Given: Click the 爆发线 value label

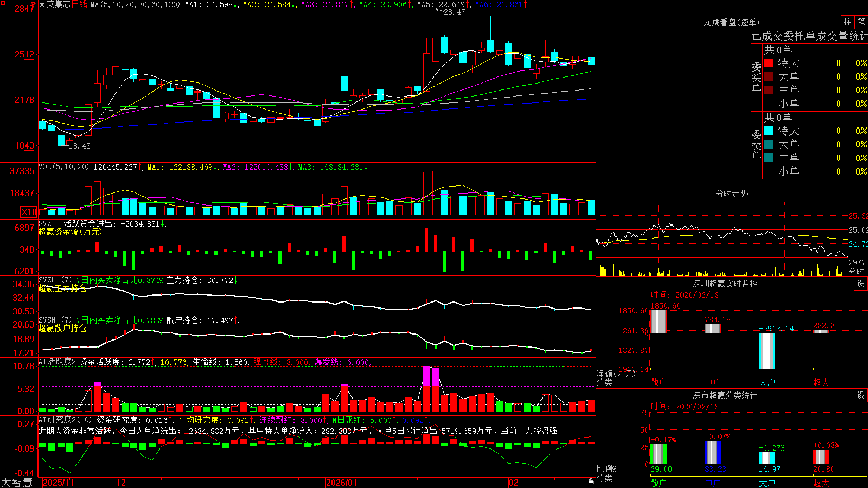Looking at the screenshot, I should [x=342, y=362].
